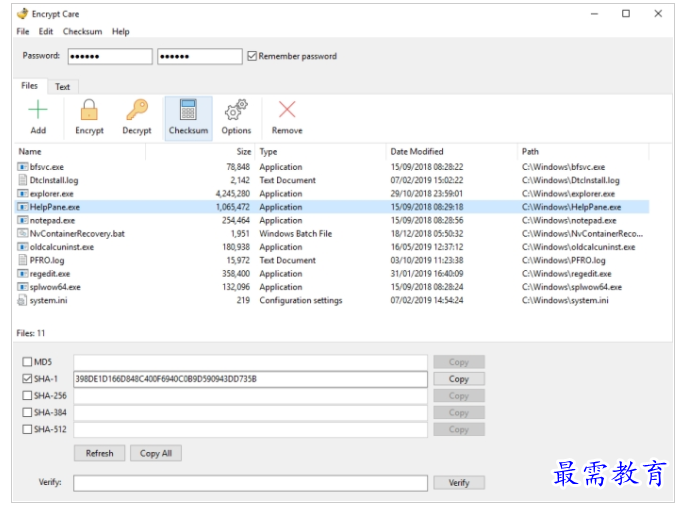Switch to the Text tab

tap(62, 87)
